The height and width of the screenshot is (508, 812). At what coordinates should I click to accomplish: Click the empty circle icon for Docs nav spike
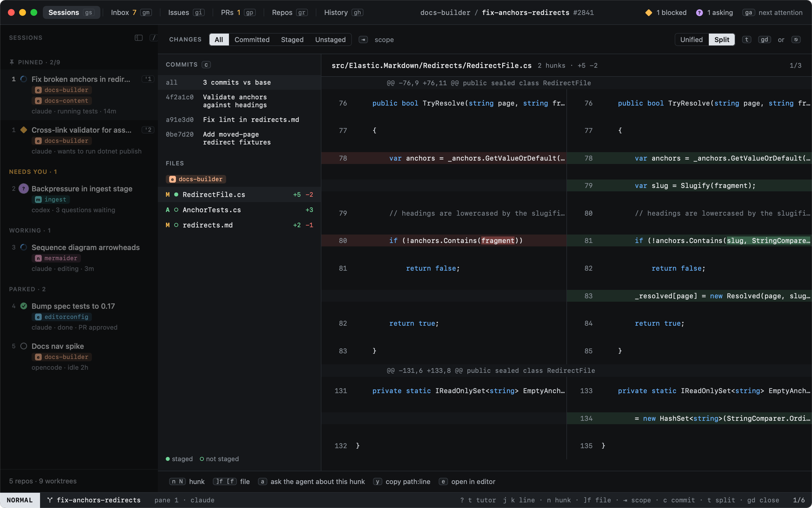tap(23, 346)
